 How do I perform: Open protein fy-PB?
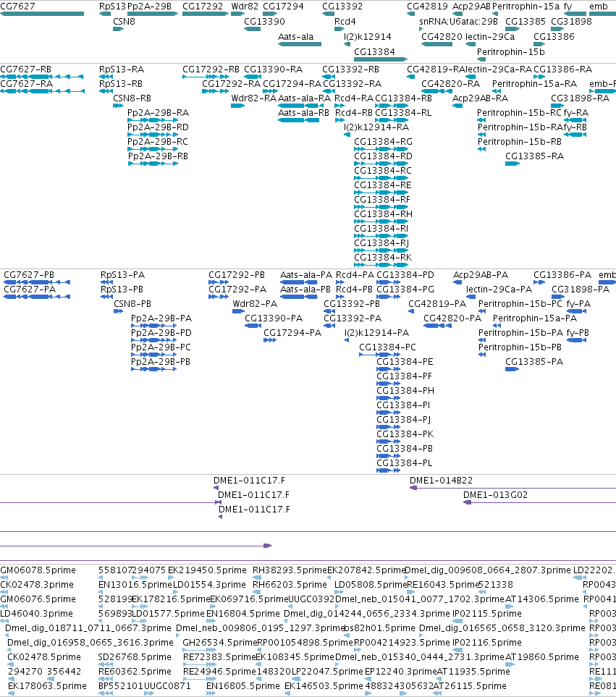tap(578, 333)
